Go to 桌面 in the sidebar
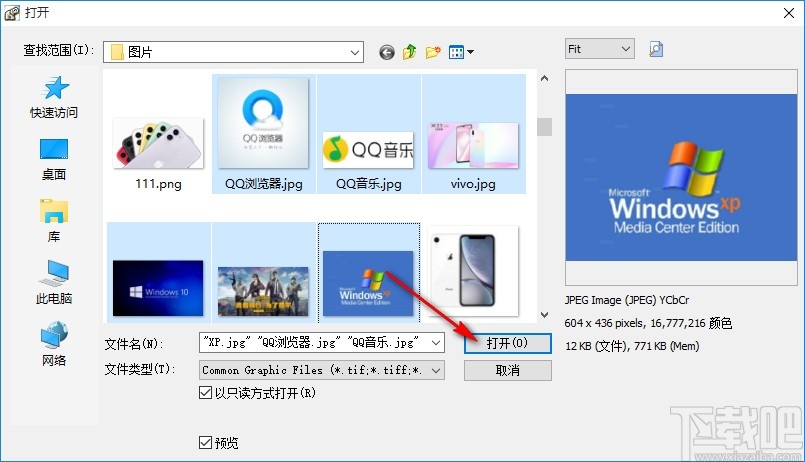This screenshot has height=462, width=805. click(x=54, y=160)
